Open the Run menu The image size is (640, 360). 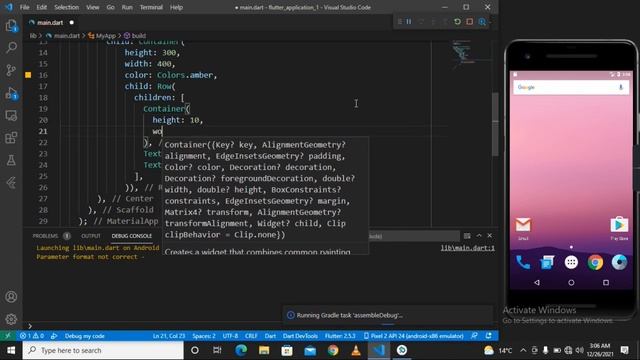[x=127, y=7]
